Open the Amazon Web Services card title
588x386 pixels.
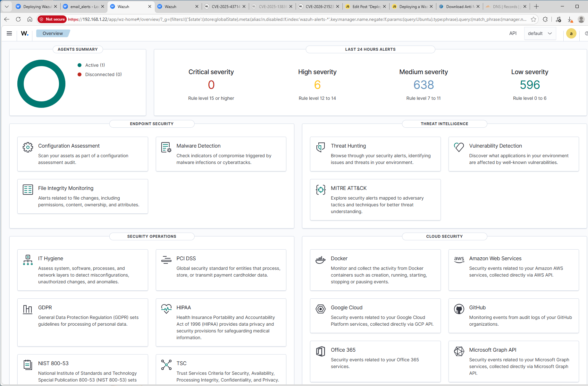click(495, 259)
